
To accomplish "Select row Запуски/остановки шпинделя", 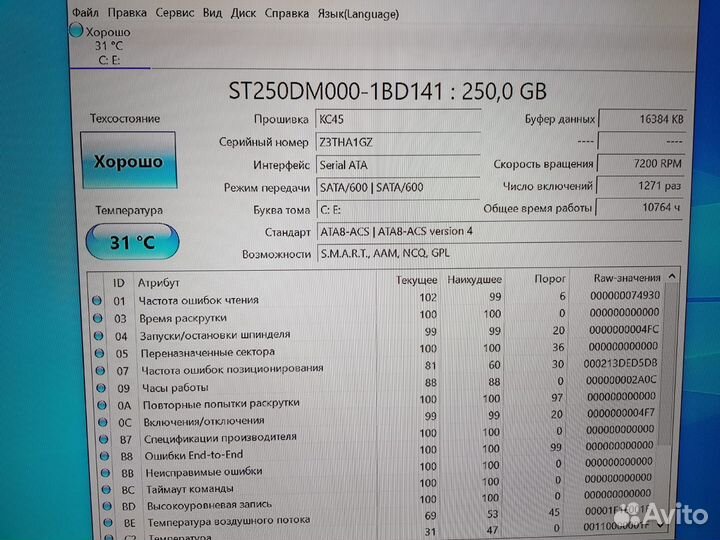I will [x=376, y=333].
